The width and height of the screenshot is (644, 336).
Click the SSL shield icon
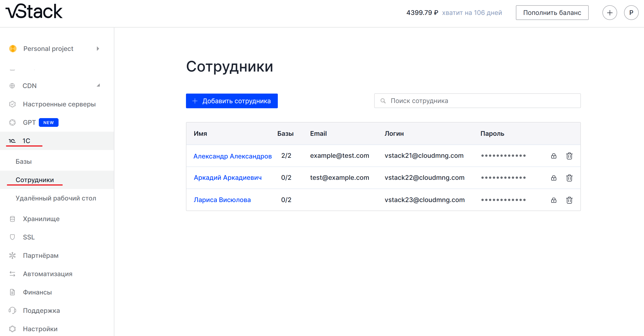pyautogui.click(x=12, y=237)
